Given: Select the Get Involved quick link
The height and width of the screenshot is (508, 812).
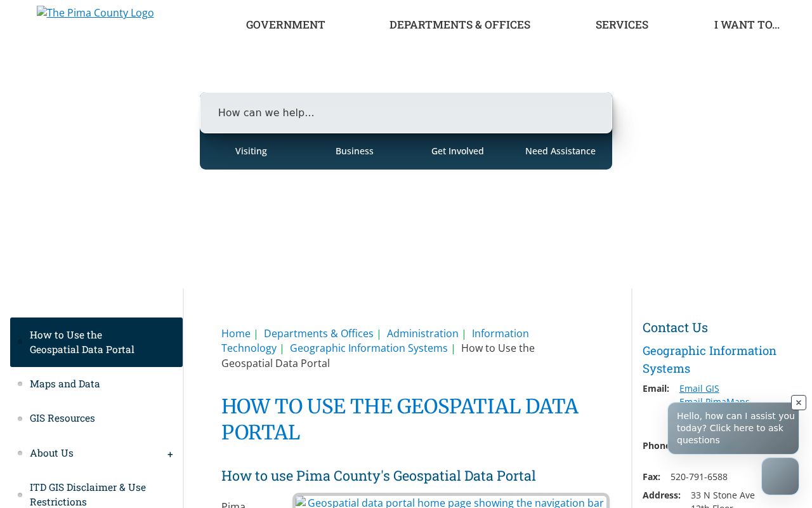Looking at the screenshot, I should (x=457, y=151).
